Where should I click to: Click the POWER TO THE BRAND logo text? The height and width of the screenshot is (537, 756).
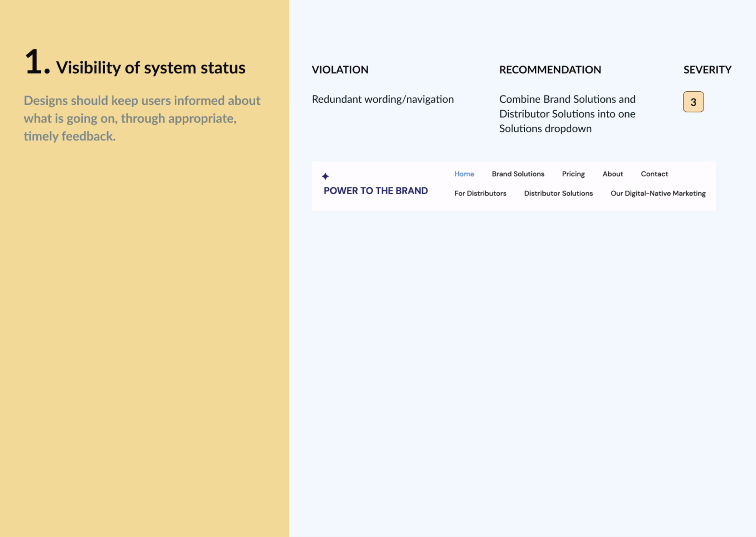click(375, 191)
